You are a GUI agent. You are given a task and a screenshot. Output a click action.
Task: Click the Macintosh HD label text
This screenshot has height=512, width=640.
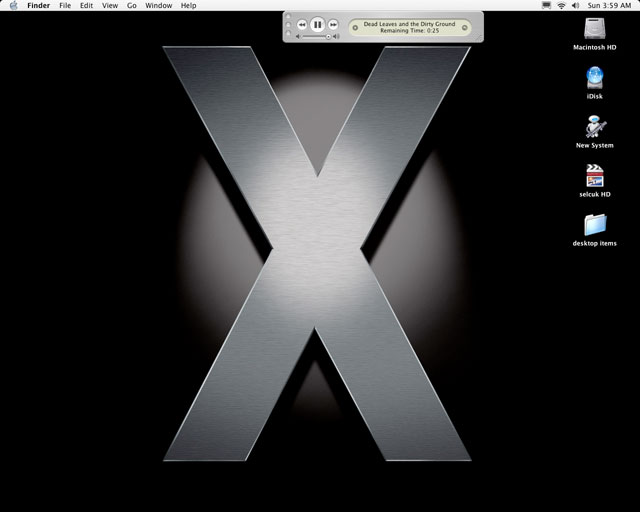(595, 47)
